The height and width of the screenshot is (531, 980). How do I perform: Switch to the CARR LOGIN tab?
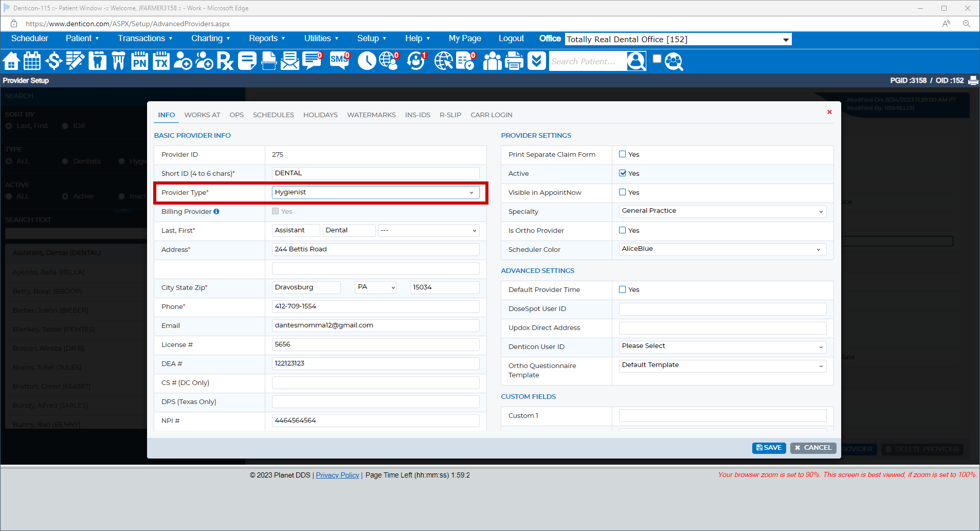pyautogui.click(x=491, y=115)
